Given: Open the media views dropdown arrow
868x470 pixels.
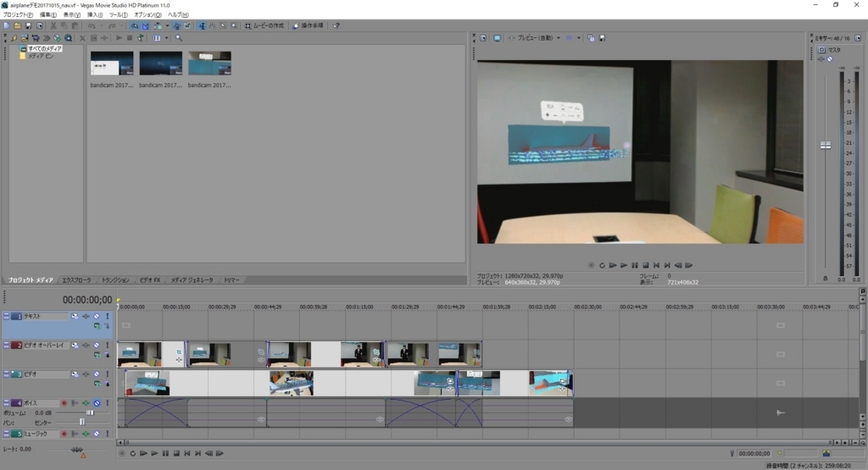Looking at the screenshot, I should (166, 38).
